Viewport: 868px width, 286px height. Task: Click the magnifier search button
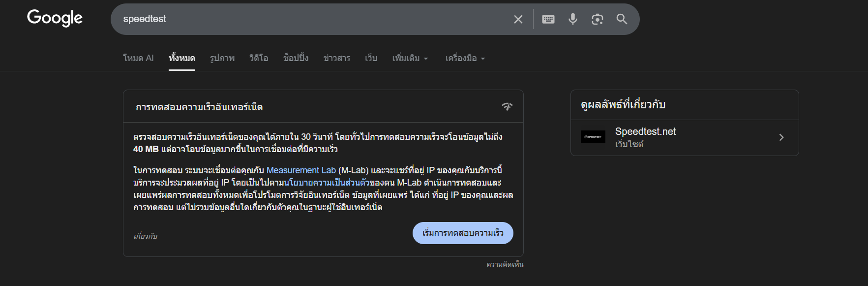(x=622, y=19)
